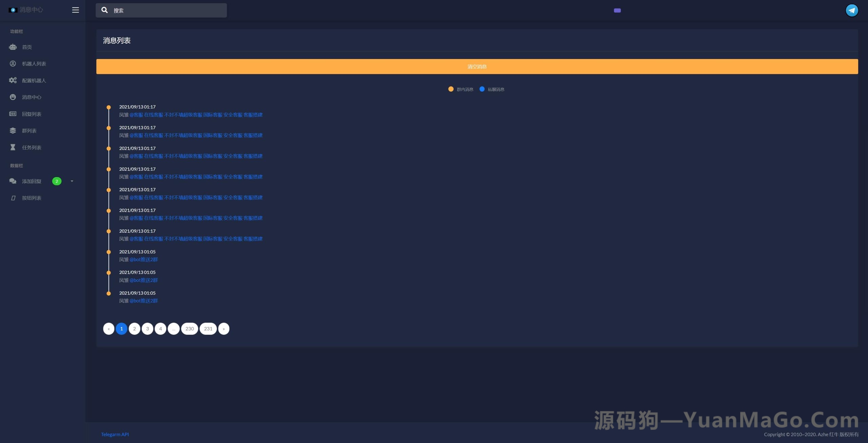Image resolution: width=868 pixels, height=443 pixels.
Task: Click the search magnifier icon
Action: click(104, 10)
